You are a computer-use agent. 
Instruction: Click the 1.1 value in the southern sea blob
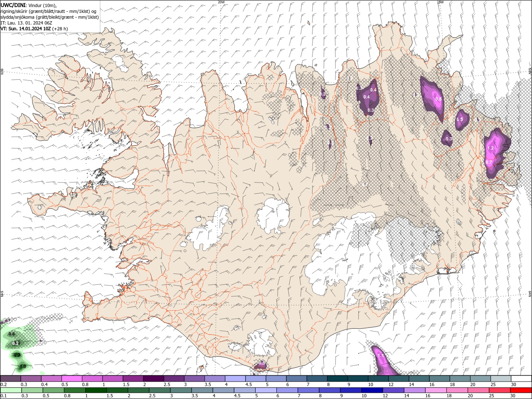pos(381,356)
